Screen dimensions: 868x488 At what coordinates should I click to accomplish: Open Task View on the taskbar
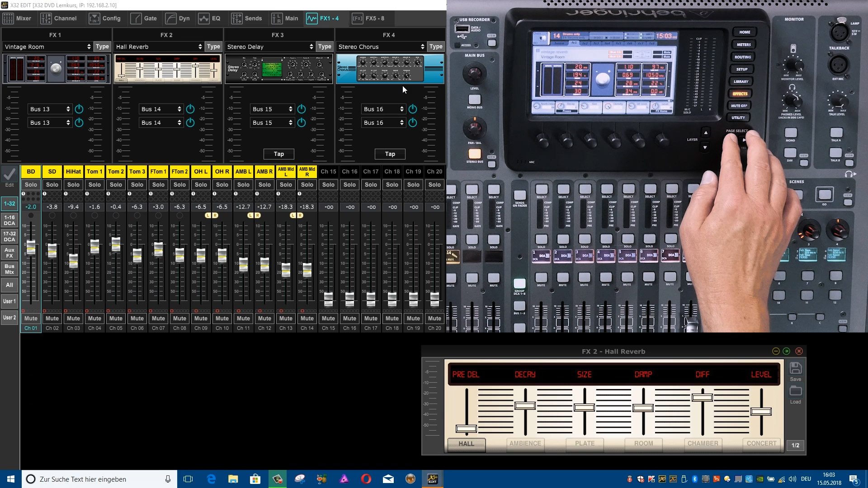(188, 479)
